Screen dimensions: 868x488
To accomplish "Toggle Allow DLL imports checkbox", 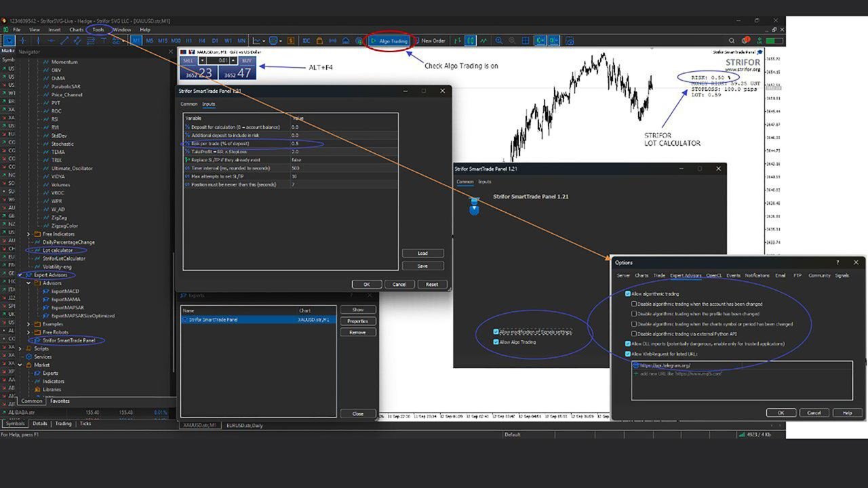I will (x=628, y=344).
